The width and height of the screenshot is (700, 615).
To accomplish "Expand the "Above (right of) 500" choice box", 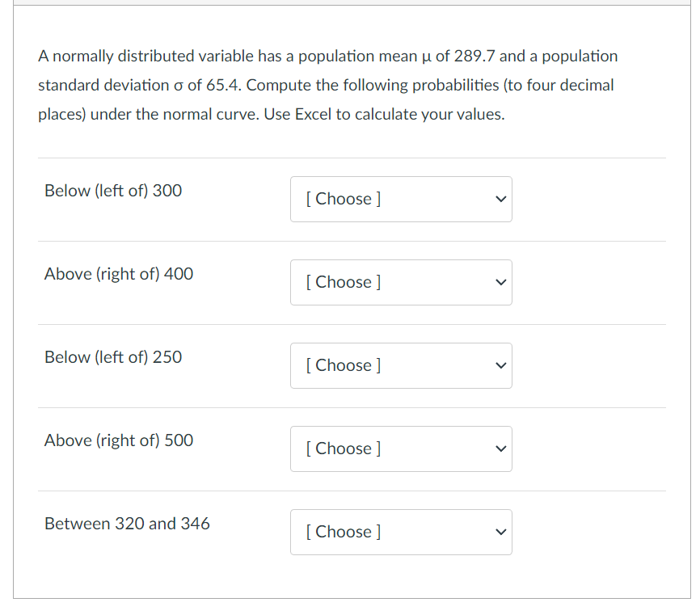I will [x=401, y=449].
